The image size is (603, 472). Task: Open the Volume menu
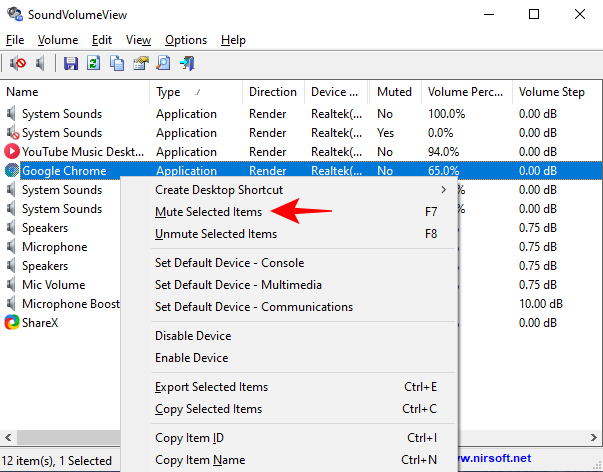58,40
